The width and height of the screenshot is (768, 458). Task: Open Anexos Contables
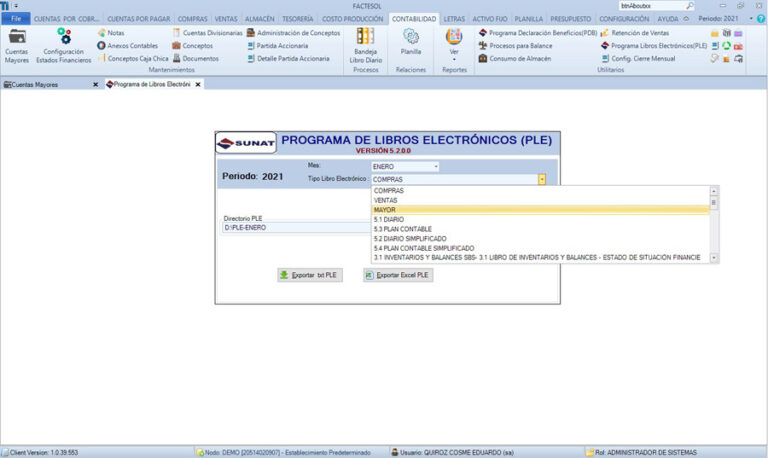tap(127, 45)
